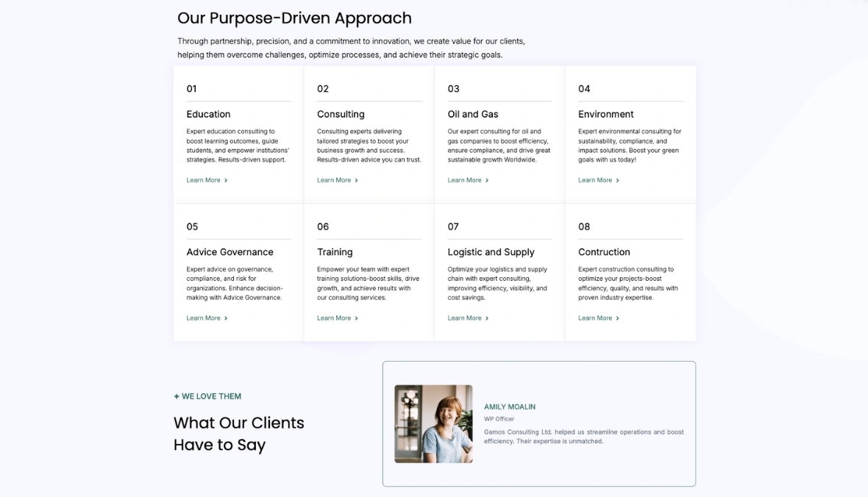This screenshot has height=497, width=868.
Task: Select the Environment service title
Action: [x=605, y=114]
